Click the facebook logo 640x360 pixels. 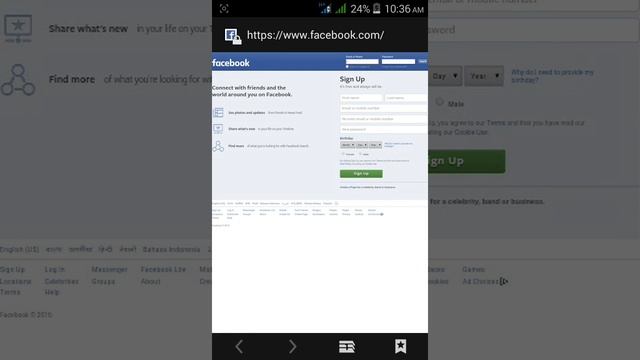click(231, 63)
